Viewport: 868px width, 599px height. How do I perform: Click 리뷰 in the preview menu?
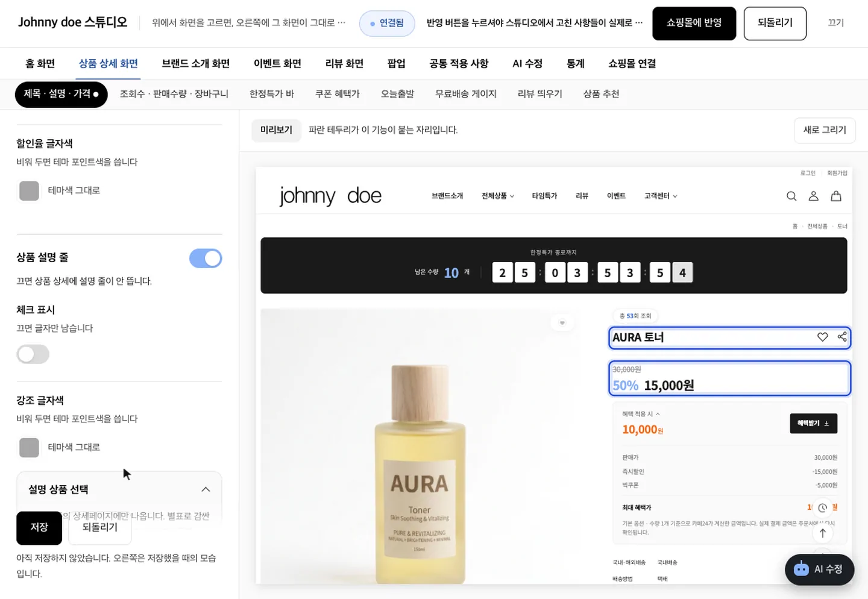click(582, 196)
